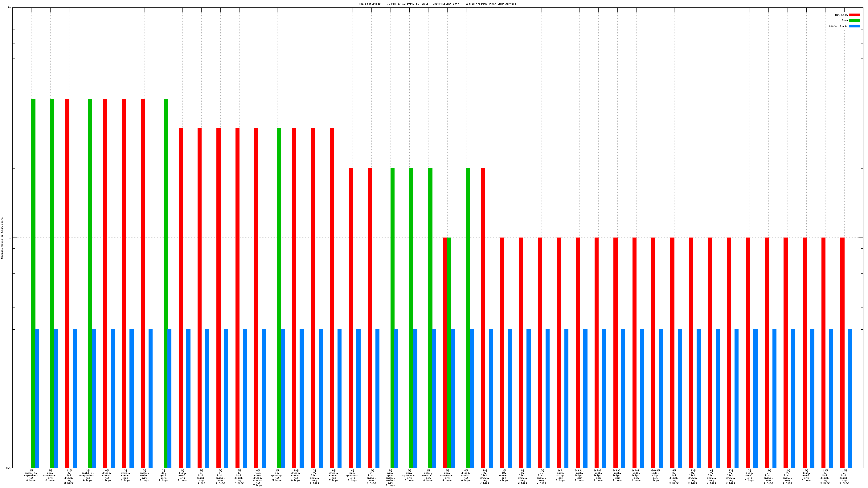
Task: Click the 12.apews.org x-axis label
Action: [x=504, y=475]
